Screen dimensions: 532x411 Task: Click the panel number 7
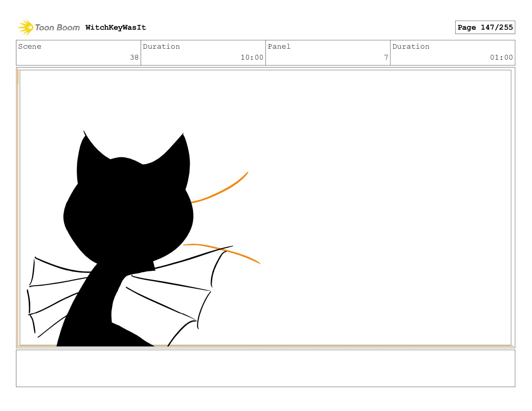[x=386, y=57]
